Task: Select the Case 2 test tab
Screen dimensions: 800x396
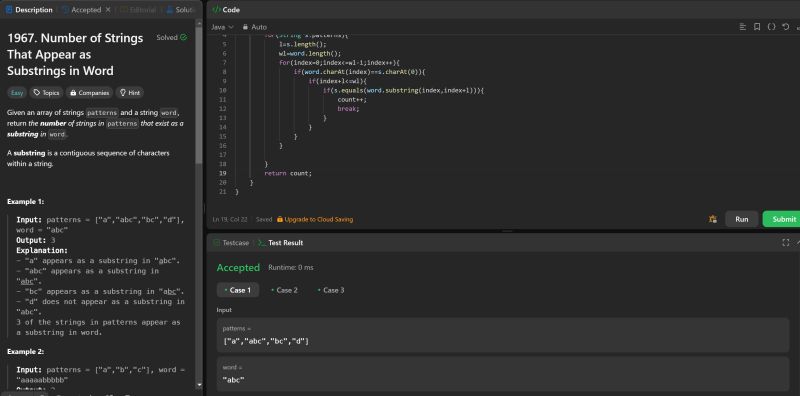Action: coord(284,290)
